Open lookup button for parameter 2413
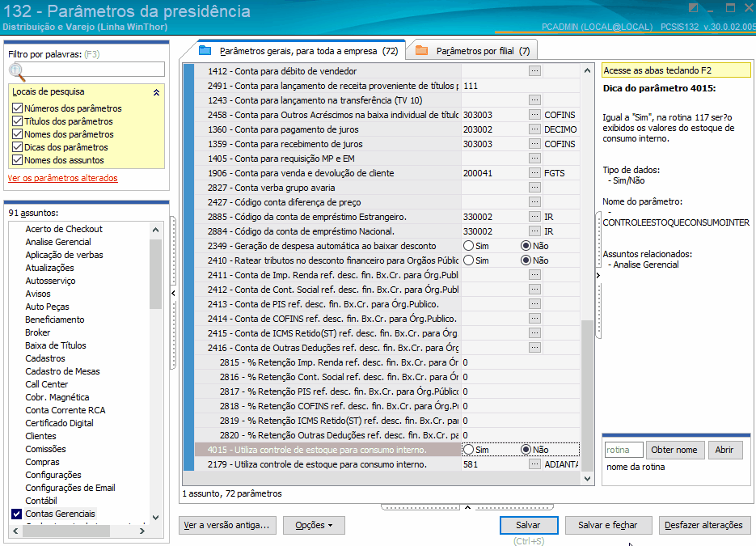Viewport: 756px width, 546px height. [534, 304]
